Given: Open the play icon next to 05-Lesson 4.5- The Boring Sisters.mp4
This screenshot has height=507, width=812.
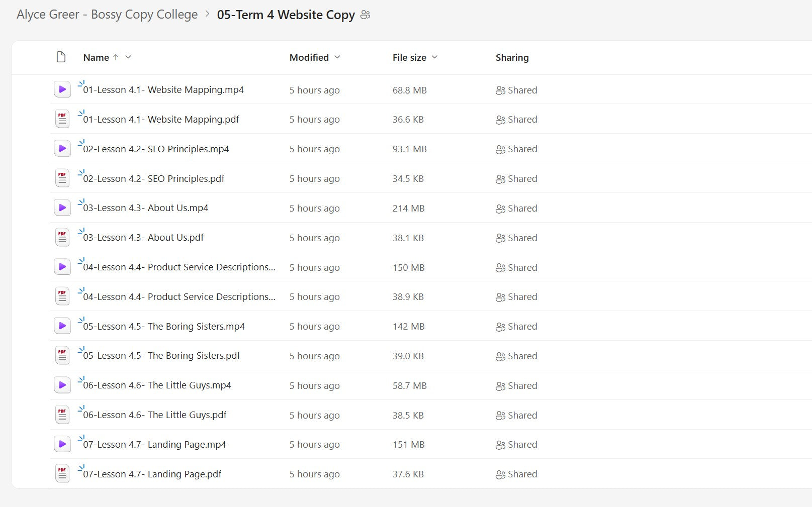Looking at the screenshot, I should pos(62,326).
